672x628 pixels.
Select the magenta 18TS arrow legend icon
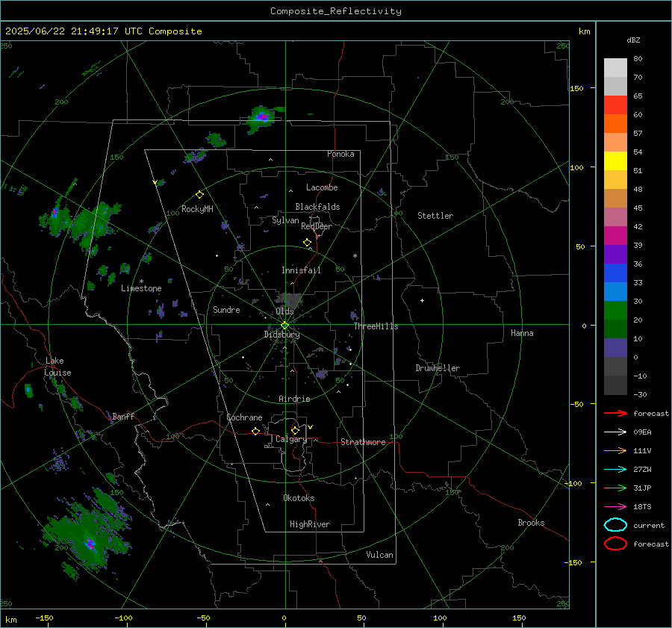click(x=615, y=507)
